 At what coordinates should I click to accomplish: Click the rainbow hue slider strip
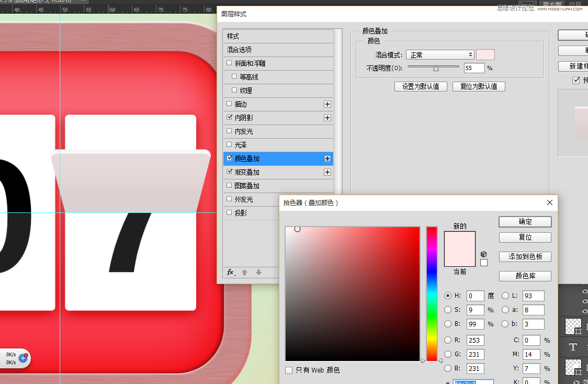[x=432, y=293]
